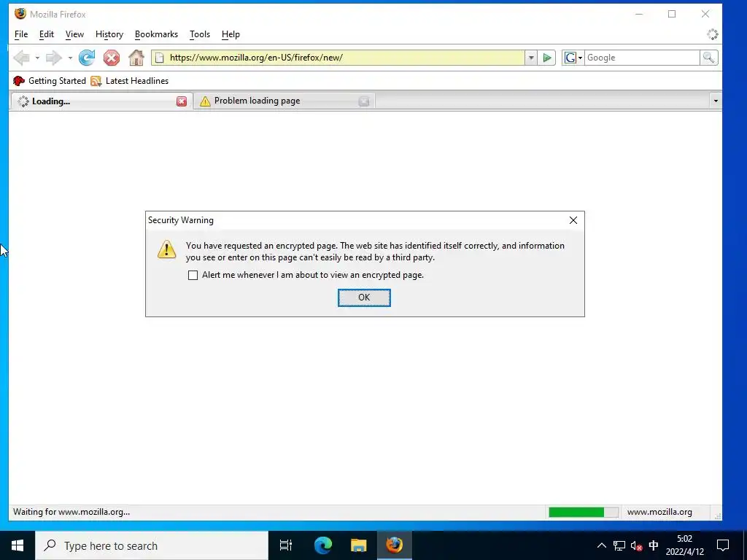Open the search engine selector dropdown
Viewport: 747px width, 560px height.
coord(573,58)
